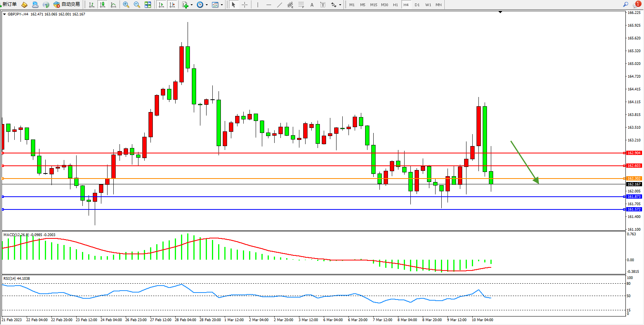Click the 自动交易 auto trading button
The height and width of the screenshot is (325, 644).
pyautogui.click(x=67, y=4)
